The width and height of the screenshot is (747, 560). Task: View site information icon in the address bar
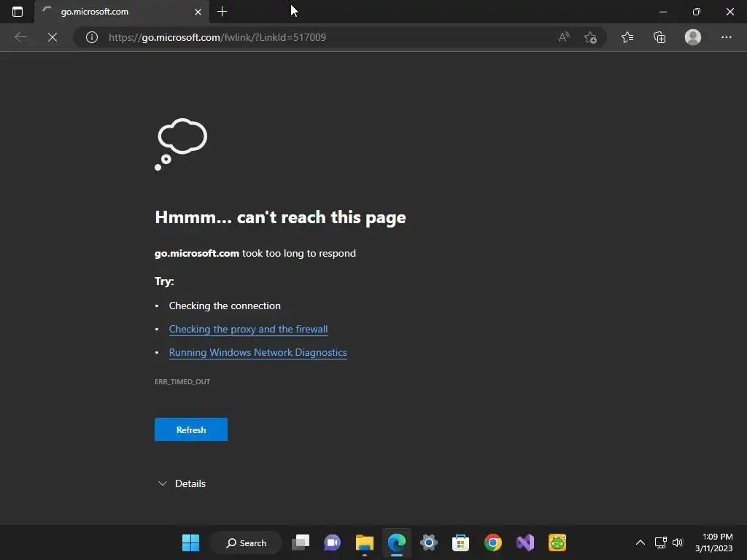(x=91, y=37)
